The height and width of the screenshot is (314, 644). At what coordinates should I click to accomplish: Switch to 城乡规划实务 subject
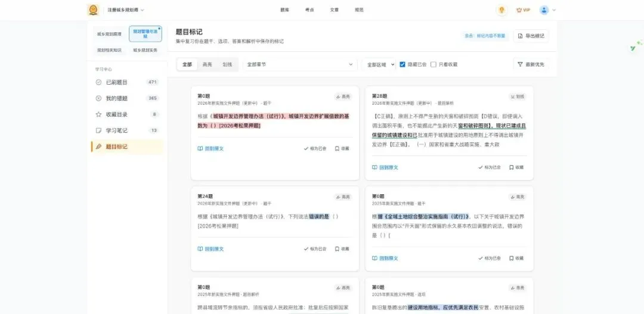[x=145, y=50]
